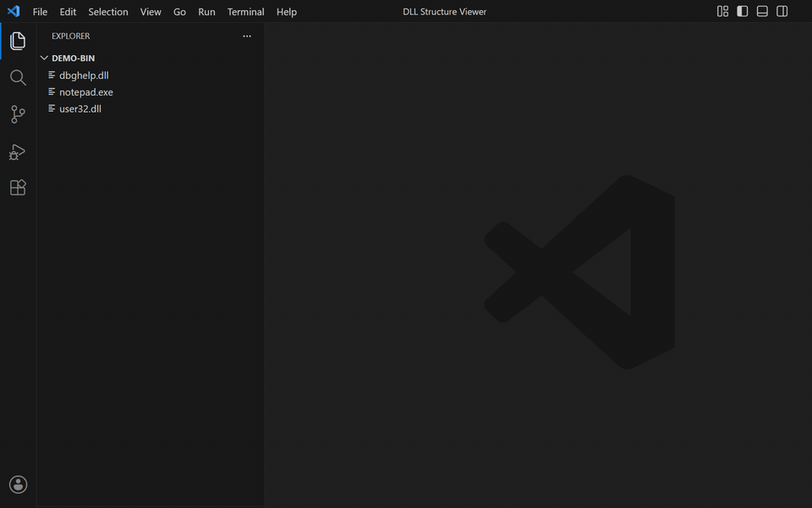Open the Help menu

(x=287, y=11)
